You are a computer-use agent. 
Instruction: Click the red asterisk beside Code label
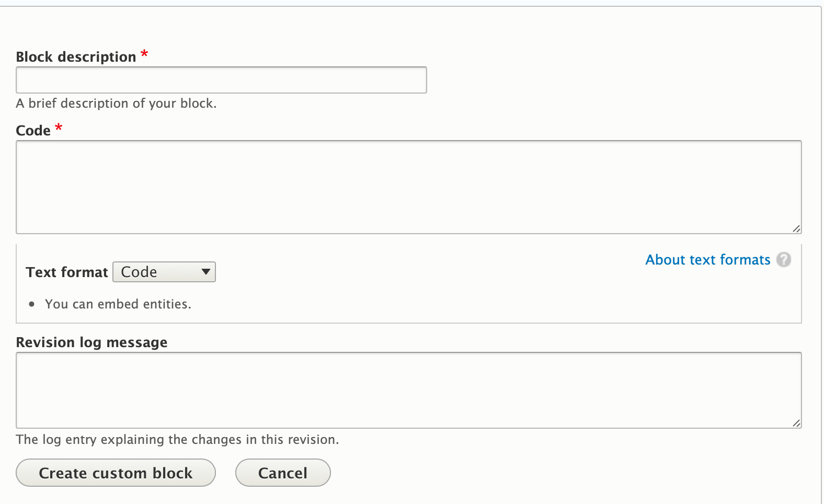pos(59,128)
